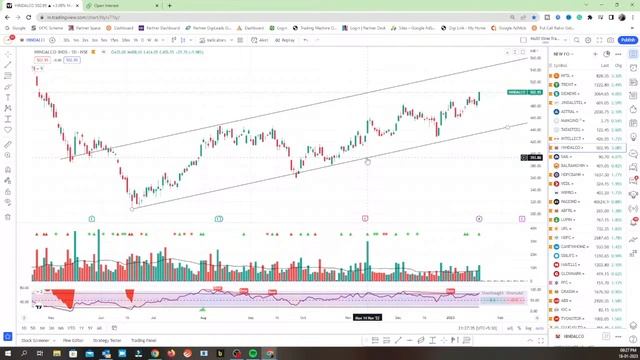The image size is (640, 360).
Task: Click the Publish button
Action: pyautogui.click(x=628, y=40)
